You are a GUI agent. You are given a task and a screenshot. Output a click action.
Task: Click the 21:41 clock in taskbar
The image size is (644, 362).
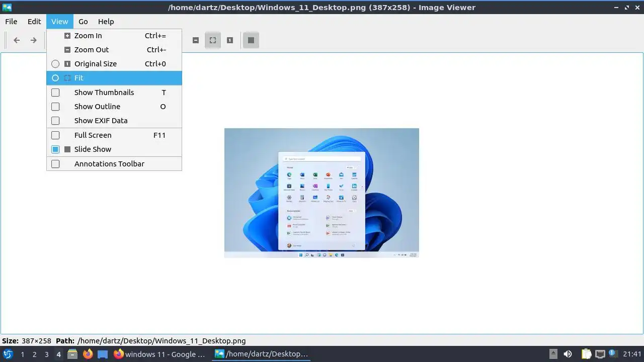(x=632, y=354)
